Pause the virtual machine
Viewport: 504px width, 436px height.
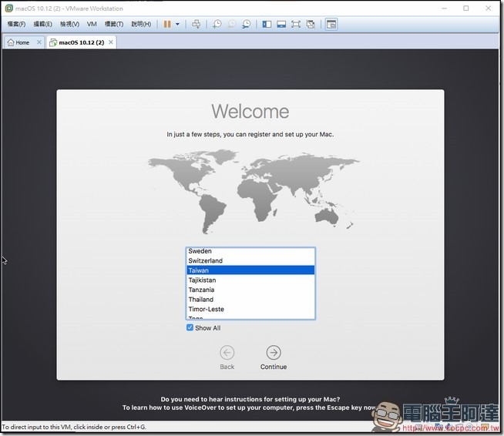pyautogui.click(x=167, y=24)
